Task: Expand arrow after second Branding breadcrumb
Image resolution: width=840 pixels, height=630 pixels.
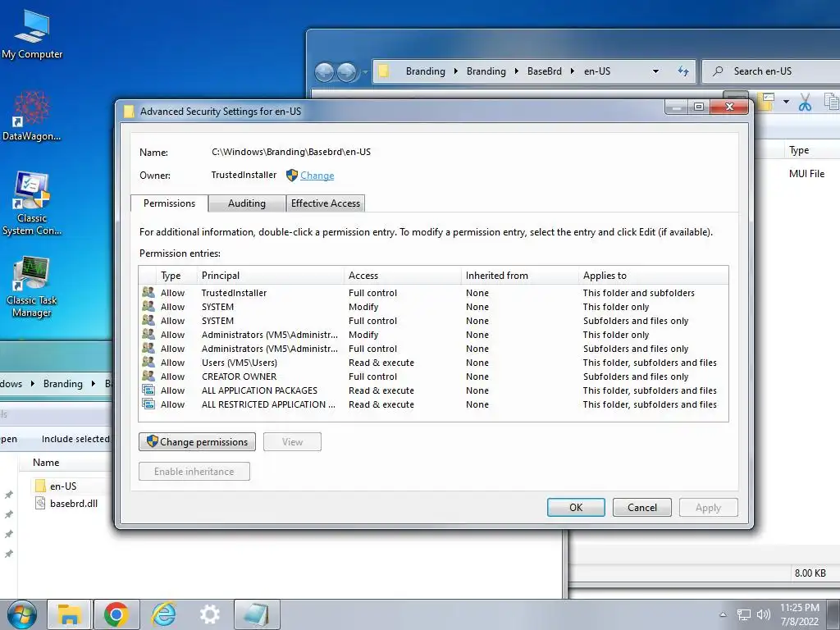Action: [517, 71]
